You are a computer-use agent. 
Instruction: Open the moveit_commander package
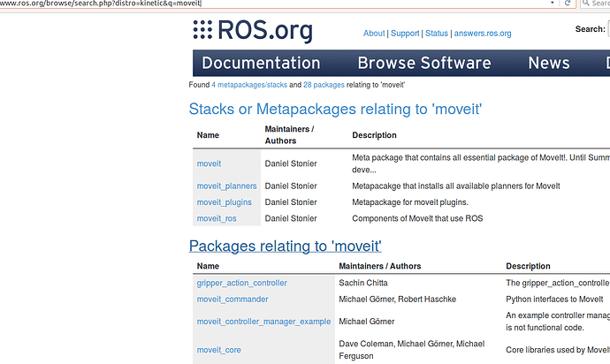(233, 300)
